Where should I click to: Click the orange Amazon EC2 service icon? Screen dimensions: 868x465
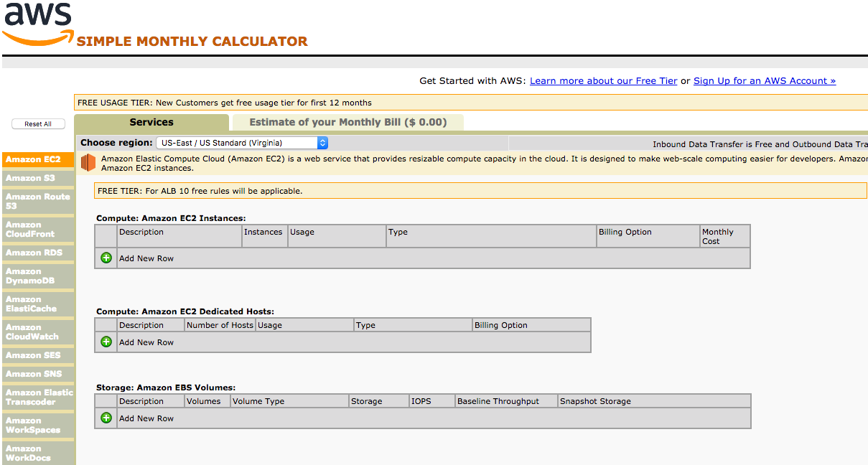[x=88, y=163]
